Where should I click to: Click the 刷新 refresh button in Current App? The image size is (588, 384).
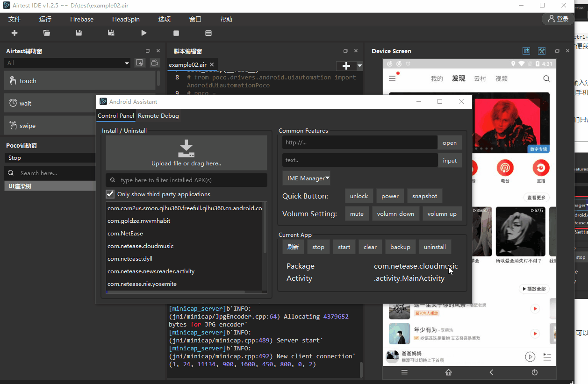pyautogui.click(x=293, y=247)
